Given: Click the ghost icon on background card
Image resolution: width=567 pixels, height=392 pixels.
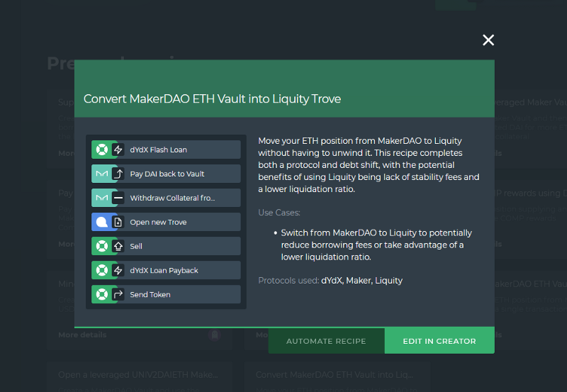Looking at the screenshot, I should (215, 335).
